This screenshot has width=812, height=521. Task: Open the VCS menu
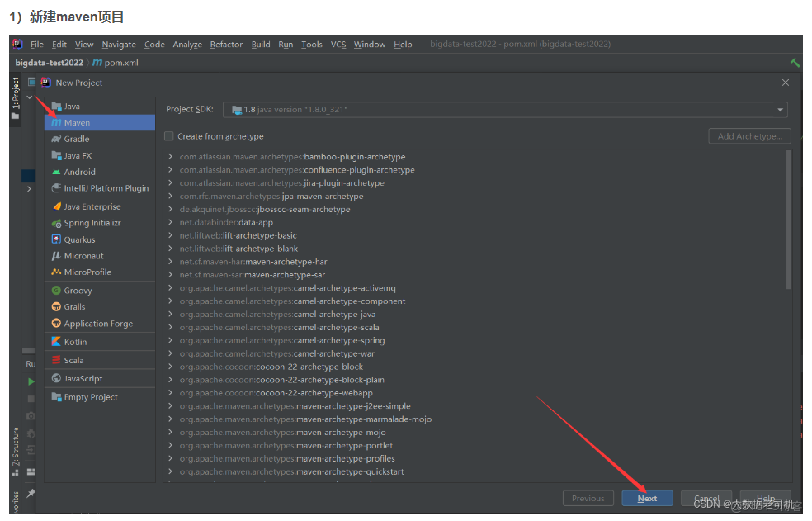pos(338,44)
